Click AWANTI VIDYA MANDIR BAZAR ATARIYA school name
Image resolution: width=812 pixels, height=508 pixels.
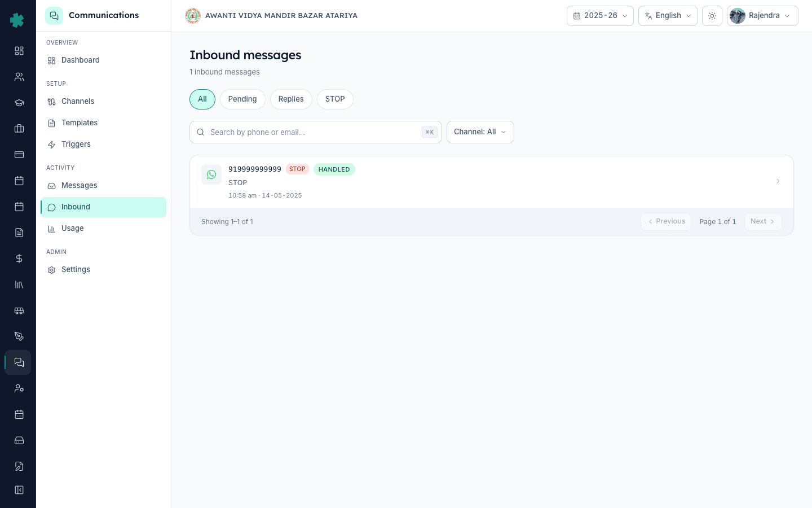(281, 16)
